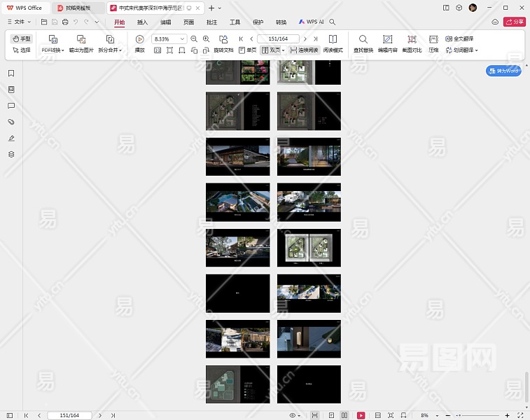Open the bookmark panel in left sidebar
Image resolution: width=530 pixels, height=420 pixels.
(x=11, y=73)
